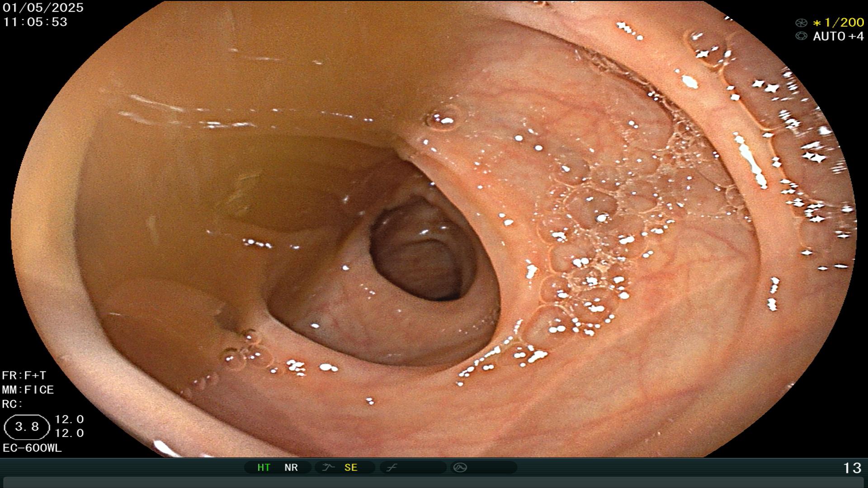The height and width of the screenshot is (488, 868).
Task: Click the FR:F+T label
Action: tap(24, 375)
